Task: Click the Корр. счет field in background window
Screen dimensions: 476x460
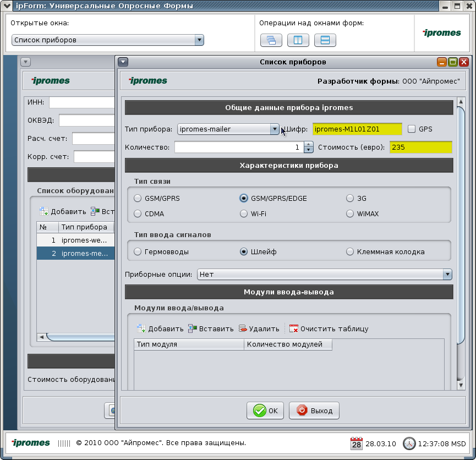Action: [95, 157]
